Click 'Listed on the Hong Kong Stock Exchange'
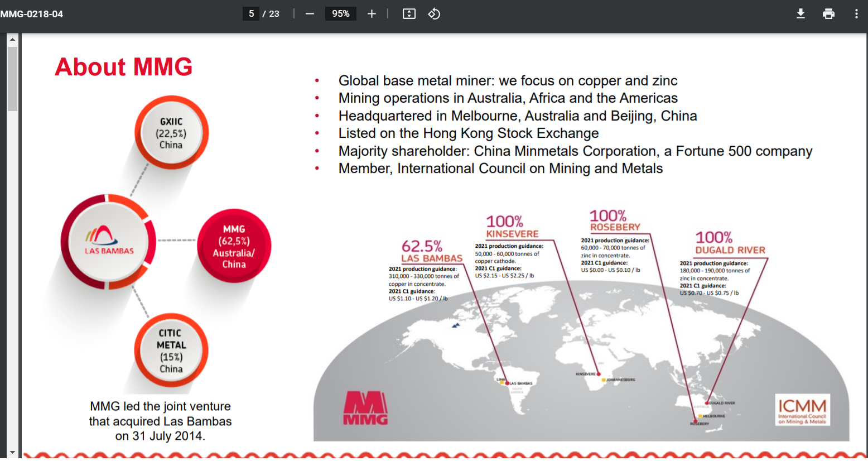The height and width of the screenshot is (461, 868). (x=469, y=133)
